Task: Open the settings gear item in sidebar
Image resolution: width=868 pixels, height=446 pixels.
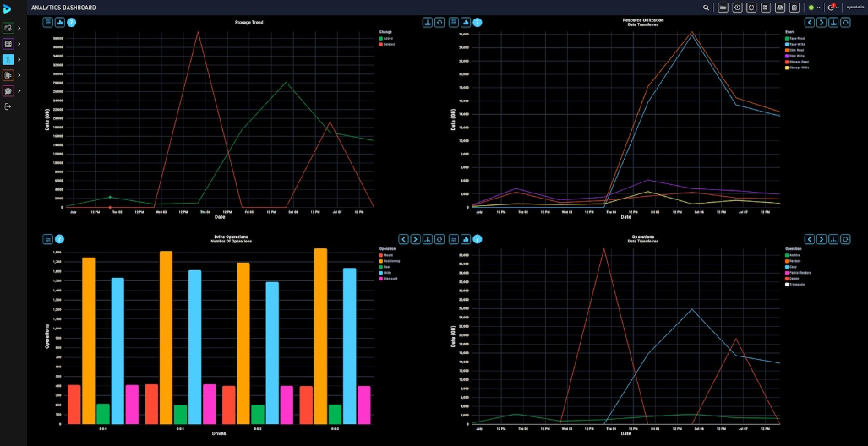Action: pos(8,90)
